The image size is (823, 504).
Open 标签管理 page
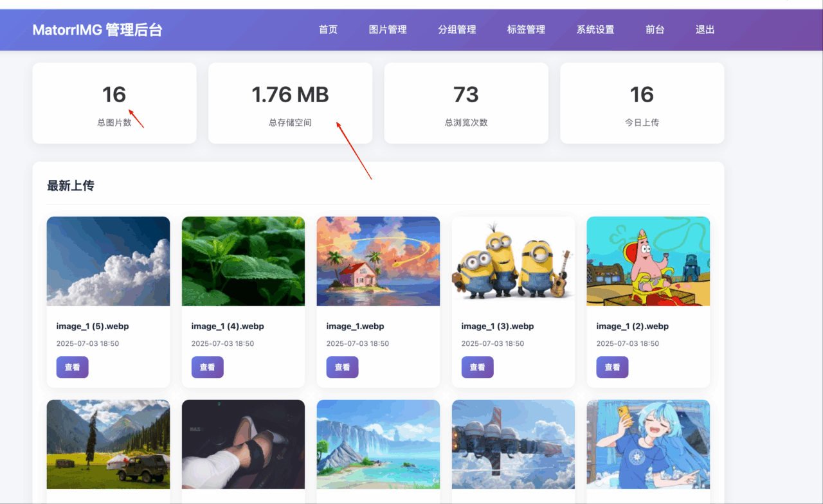(x=526, y=30)
